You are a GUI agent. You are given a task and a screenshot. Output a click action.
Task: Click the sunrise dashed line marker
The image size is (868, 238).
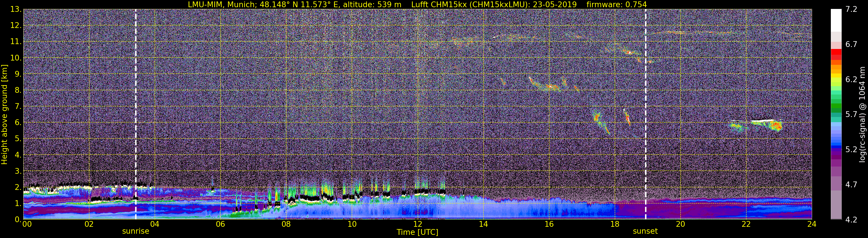click(136, 114)
